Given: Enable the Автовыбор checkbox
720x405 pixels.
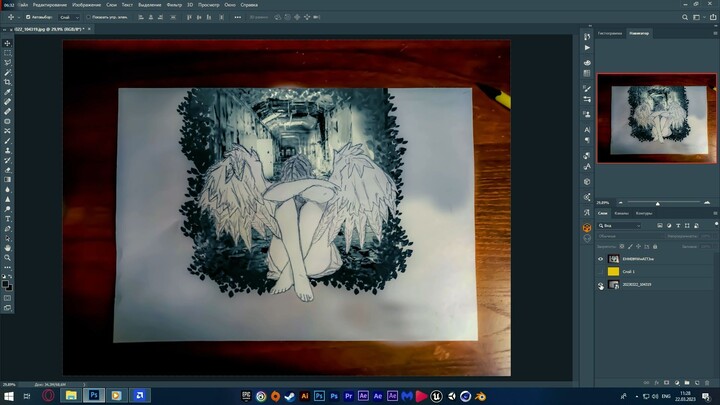Looking at the screenshot, I should [x=28, y=17].
